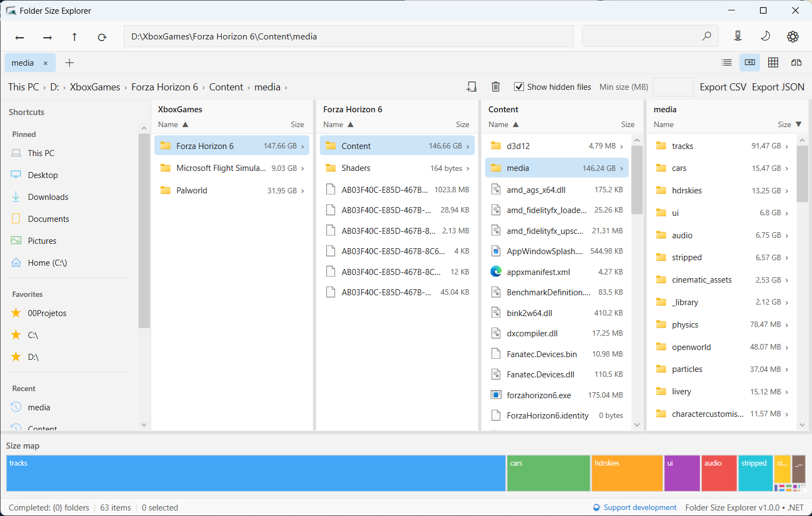
Task: Expand tracks folder chevron
Action: [787, 146]
